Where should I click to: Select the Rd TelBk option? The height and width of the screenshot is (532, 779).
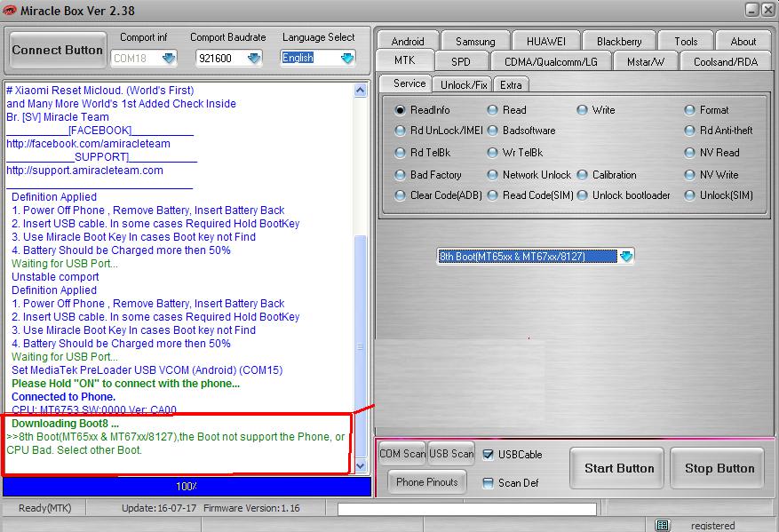coord(400,153)
